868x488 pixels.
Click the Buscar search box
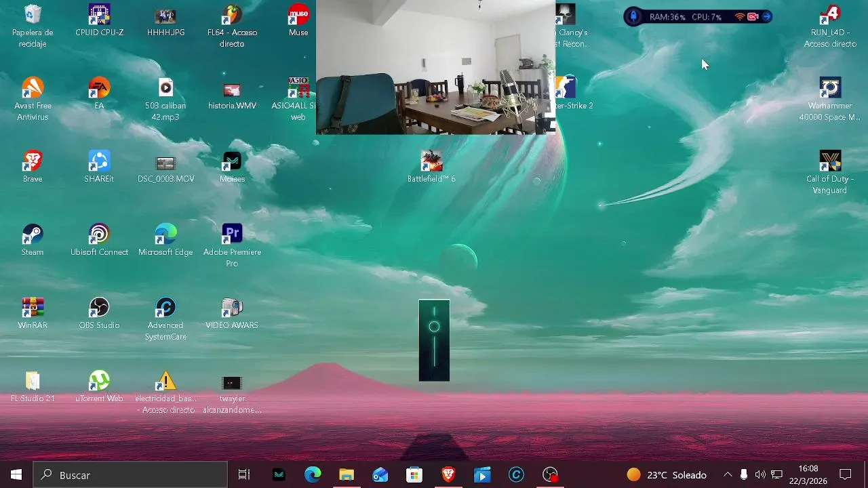(130, 474)
